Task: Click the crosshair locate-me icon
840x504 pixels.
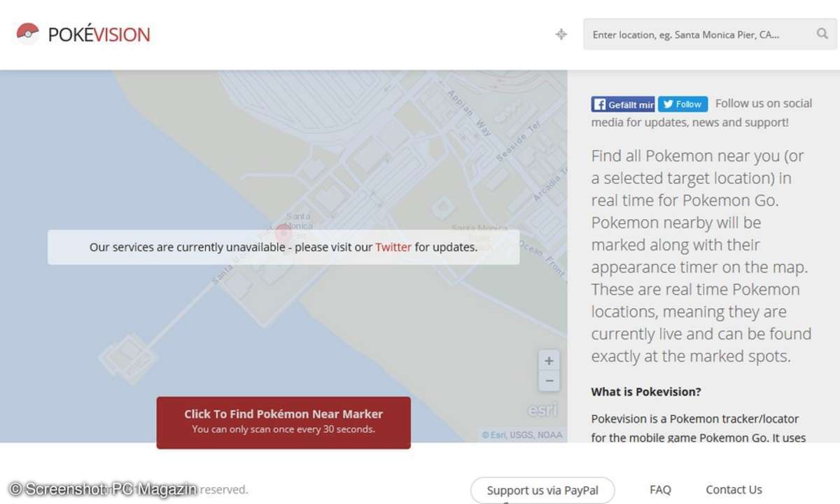Action: click(561, 34)
